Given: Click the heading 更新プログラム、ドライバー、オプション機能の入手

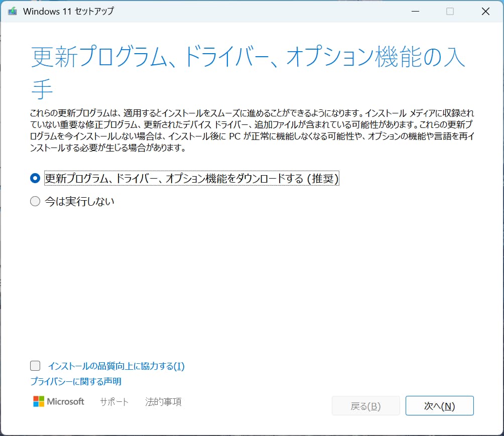Looking at the screenshot, I should click(248, 72).
